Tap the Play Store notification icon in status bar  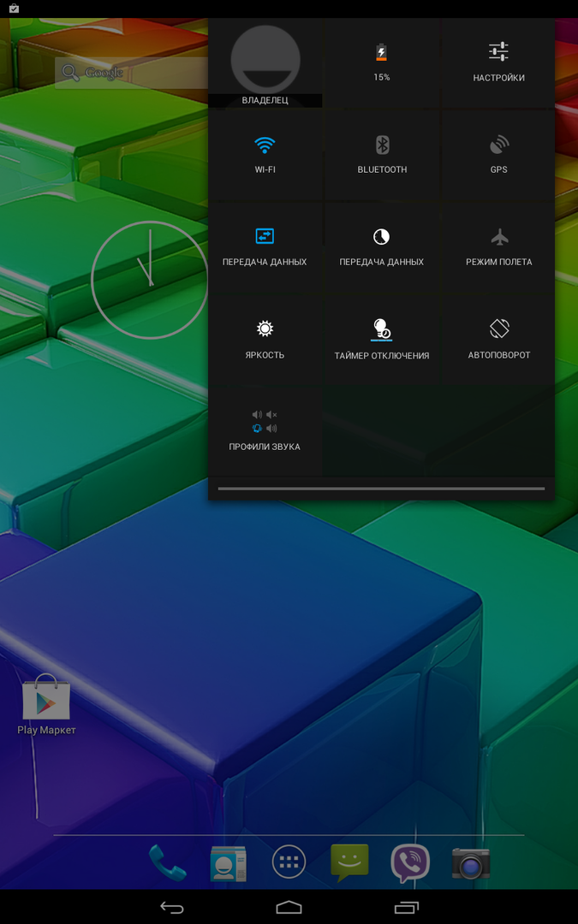point(15,9)
